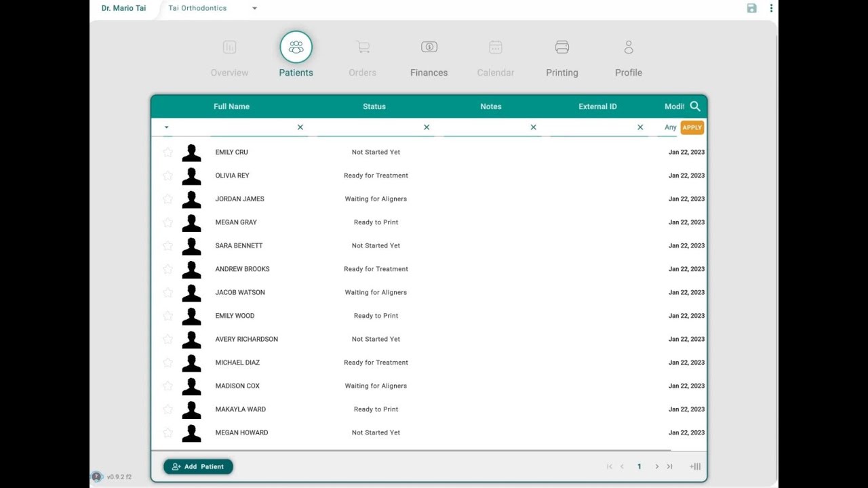868x488 pixels.
Task: Star Megan Gray as favorite
Action: (167, 222)
